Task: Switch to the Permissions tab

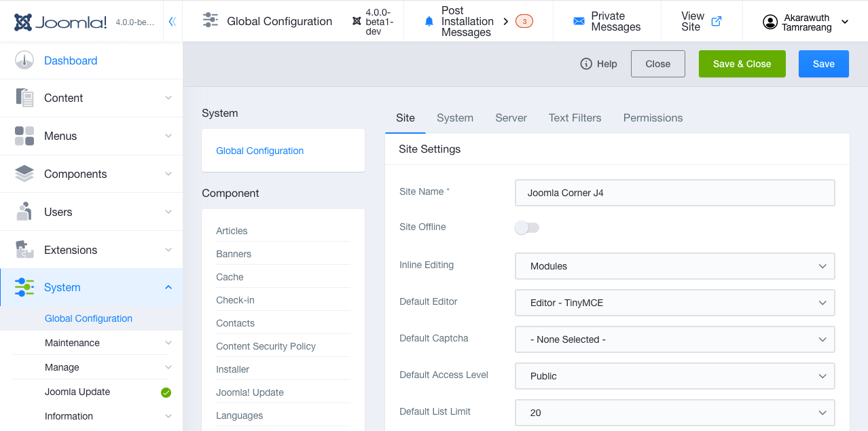Action: [653, 117]
